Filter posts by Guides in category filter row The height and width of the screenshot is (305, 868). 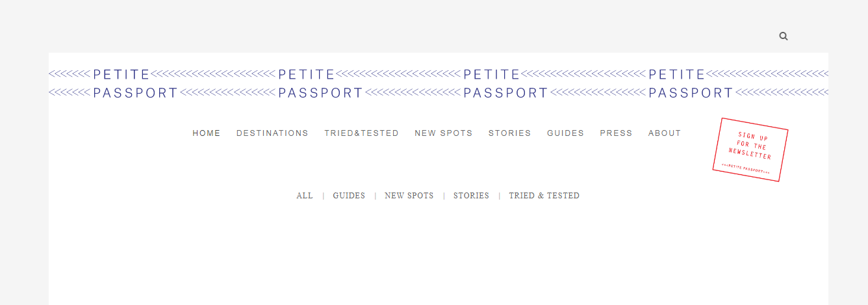coord(349,196)
